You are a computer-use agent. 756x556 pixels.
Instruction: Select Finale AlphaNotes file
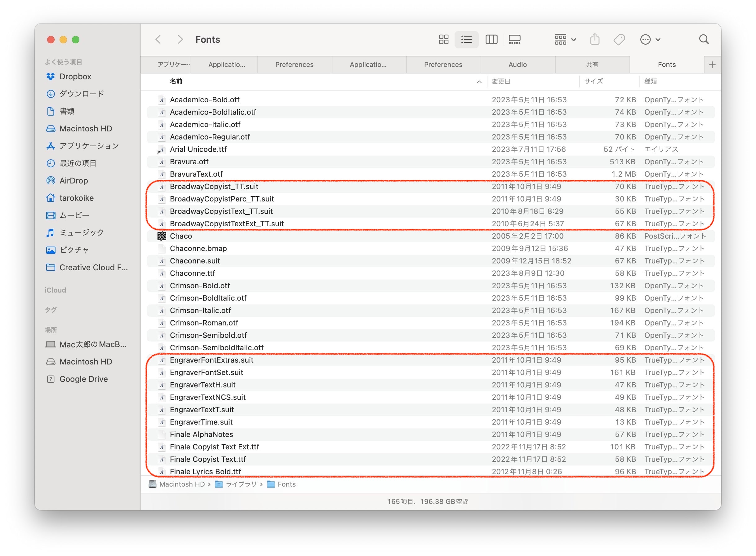tap(431, 435)
